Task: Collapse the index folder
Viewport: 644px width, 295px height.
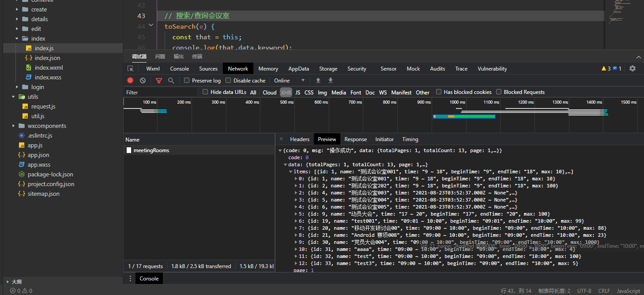Action: click(x=17, y=38)
